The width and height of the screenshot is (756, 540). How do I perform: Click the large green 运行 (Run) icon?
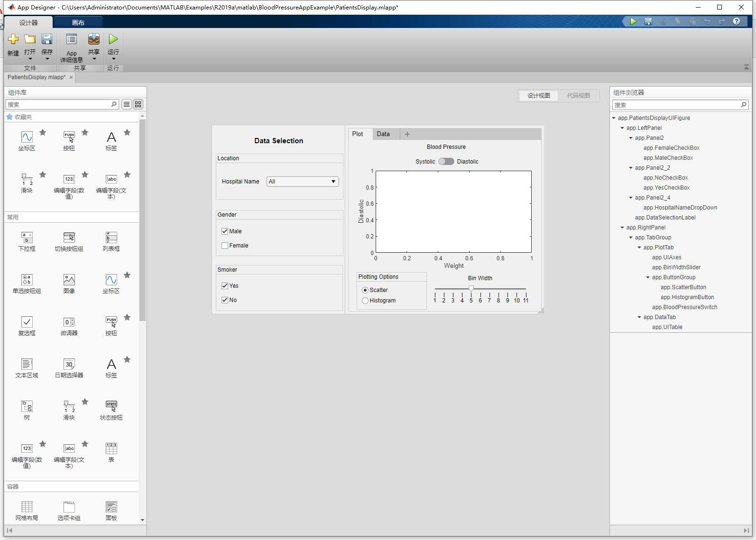[113, 39]
